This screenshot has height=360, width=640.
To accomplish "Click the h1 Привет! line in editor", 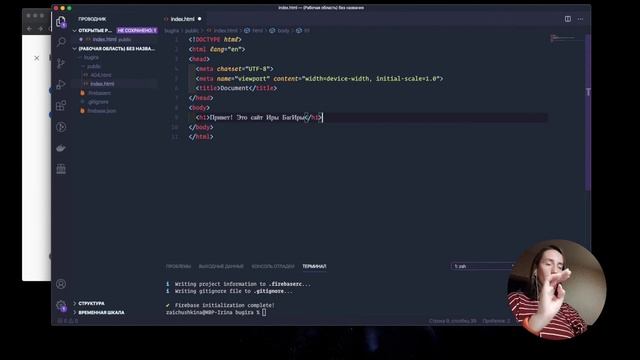I will pyautogui.click(x=259, y=118).
